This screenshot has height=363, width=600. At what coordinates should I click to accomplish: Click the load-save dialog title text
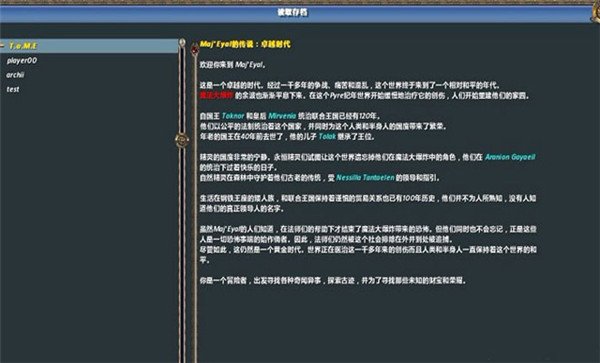[292, 13]
